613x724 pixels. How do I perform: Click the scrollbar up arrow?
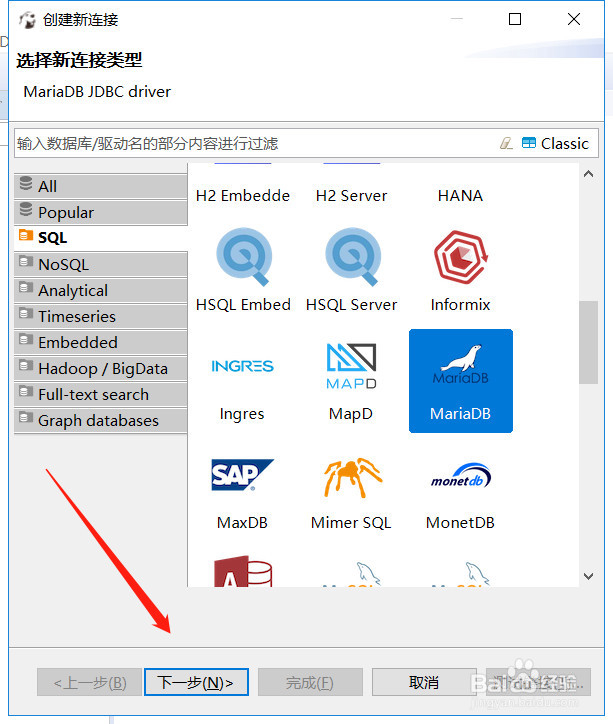[x=589, y=174]
